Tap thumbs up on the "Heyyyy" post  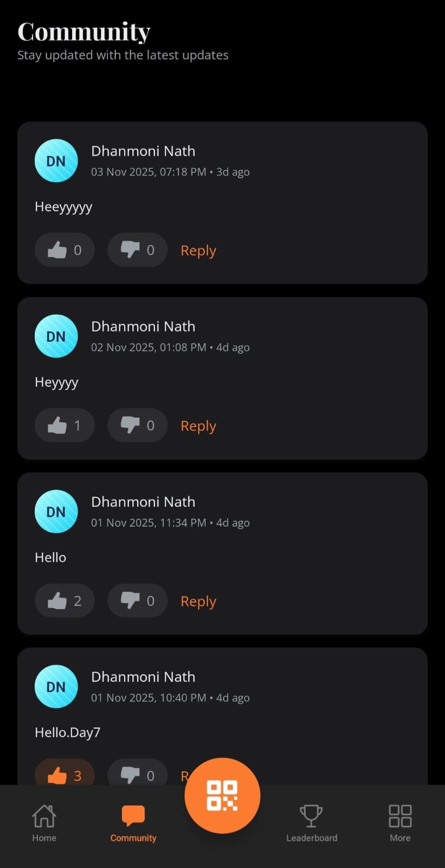click(x=65, y=425)
